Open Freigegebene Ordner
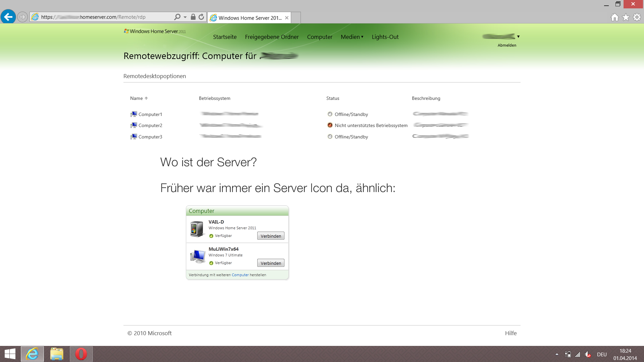Screen dimensions: 644x362 point(272,37)
